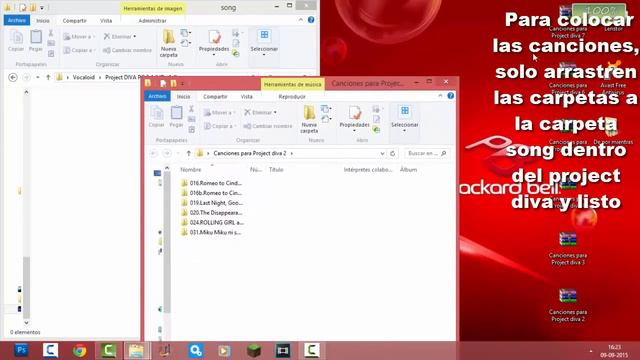The image size is (640, 360).
Task: Open Compartir tab in front window
Action: click(x=215, y=97)
